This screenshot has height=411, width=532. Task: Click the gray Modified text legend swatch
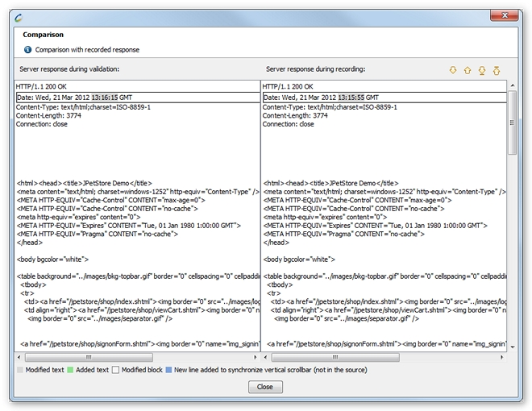(20, 370)
